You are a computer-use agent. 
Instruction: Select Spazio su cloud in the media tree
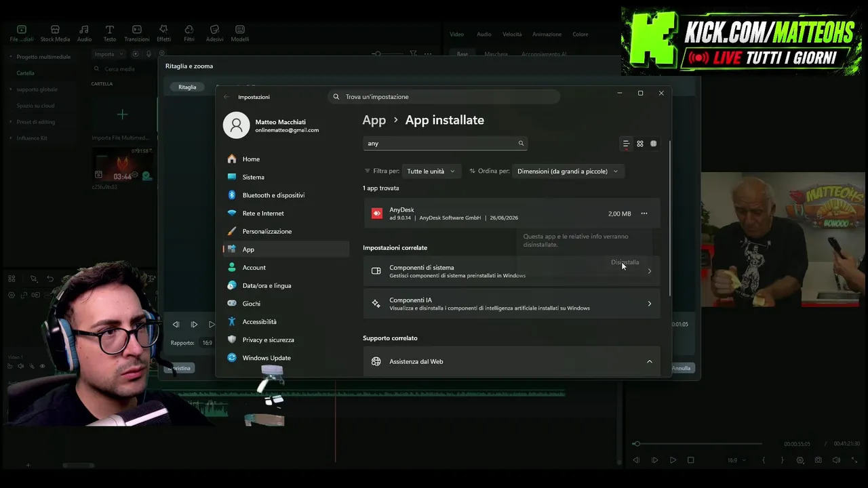(35, 106)
